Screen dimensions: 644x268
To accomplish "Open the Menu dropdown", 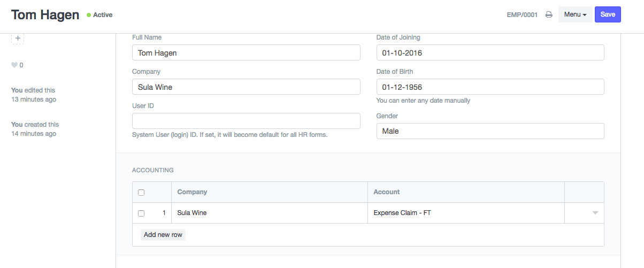I will (575, 14).
